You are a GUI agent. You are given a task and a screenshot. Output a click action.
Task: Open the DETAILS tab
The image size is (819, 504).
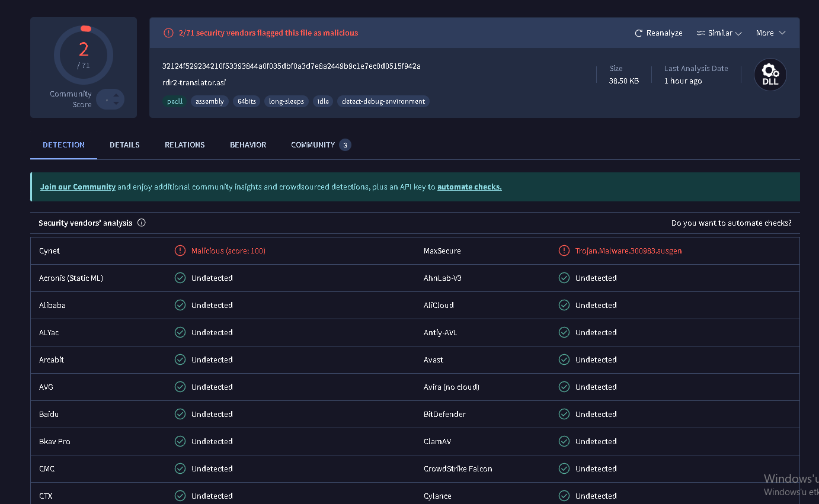click(x=124, y=145)
